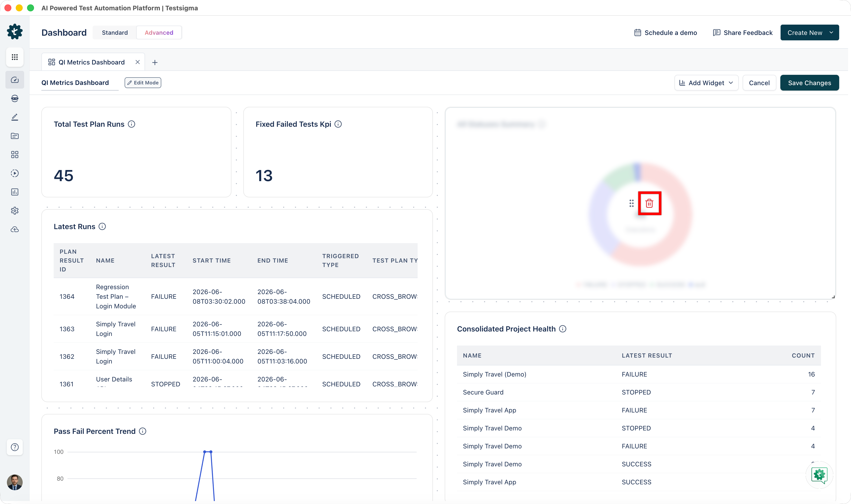Viewport: 851px width, 504px height.
Task: Click Simply Travel Demo row with STOPPED
Action: 639,428
